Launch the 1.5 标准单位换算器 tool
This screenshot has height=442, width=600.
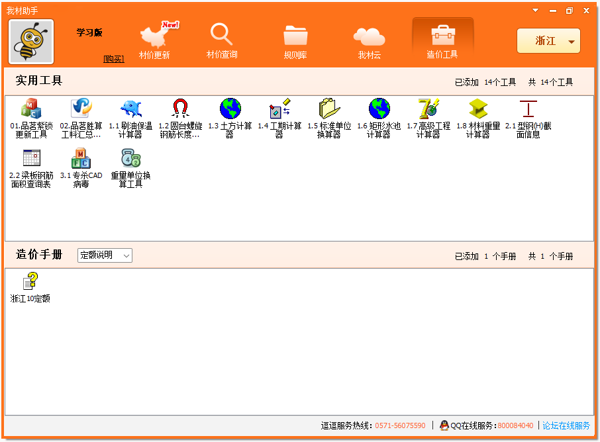point(329,109)
